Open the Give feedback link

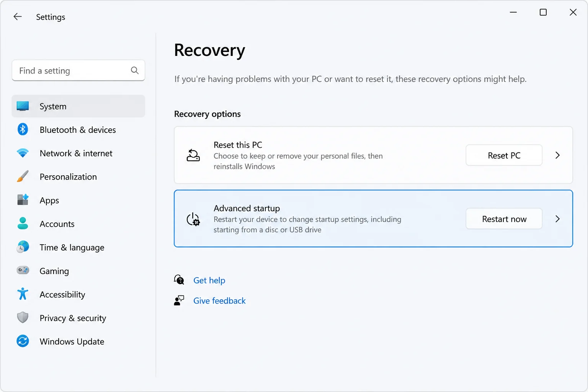[219, 301]
